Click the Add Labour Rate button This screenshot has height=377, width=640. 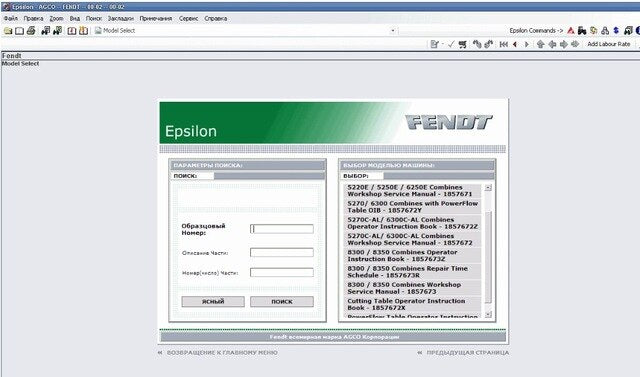pyautogui.click(x=609, y=44)
